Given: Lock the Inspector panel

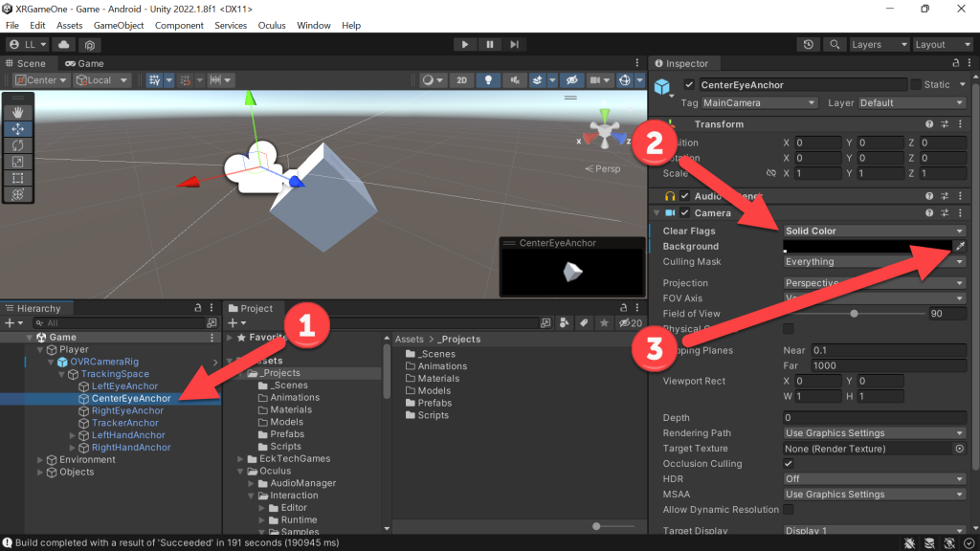Looking at the screenshot, I should click(956, 63).
